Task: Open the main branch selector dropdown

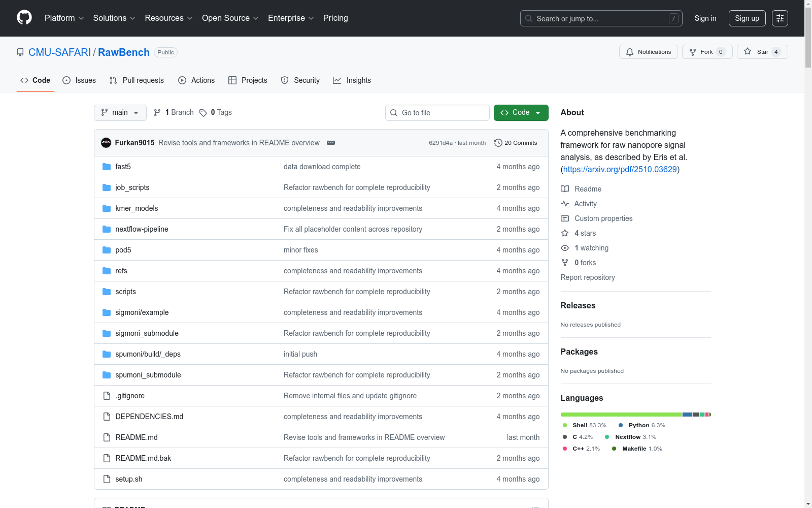Action: (x=120, y=113)
